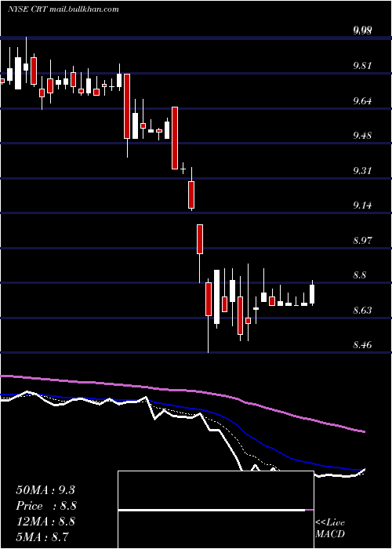Click the 8.97 price axis label
This screenshot has height=549, width=392.
tap(362, 241)
